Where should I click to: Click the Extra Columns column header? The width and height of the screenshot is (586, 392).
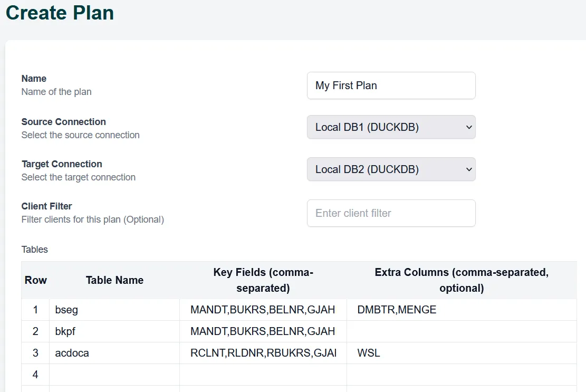pos(461,280)
